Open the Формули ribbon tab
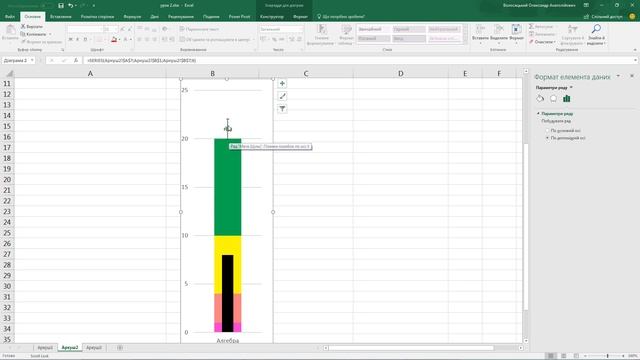 point(132,17)
